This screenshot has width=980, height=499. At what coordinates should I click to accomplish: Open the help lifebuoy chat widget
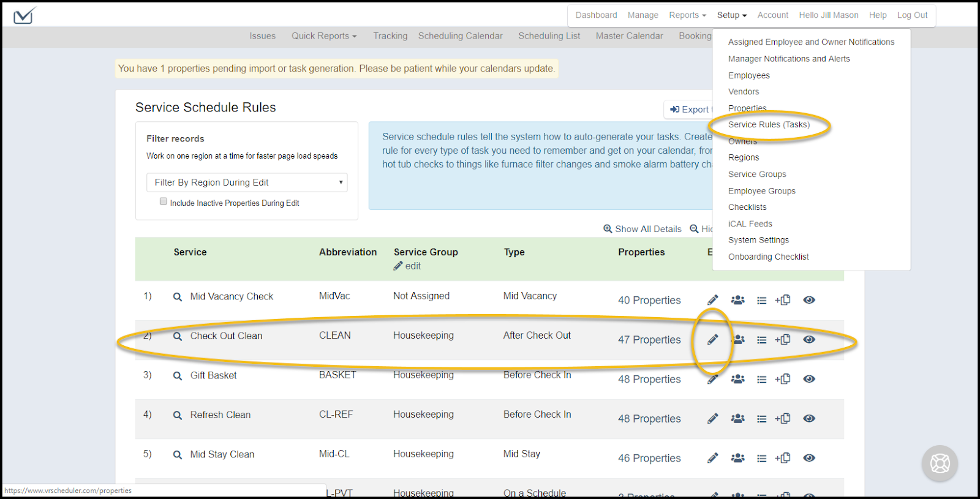coord(940,463)
